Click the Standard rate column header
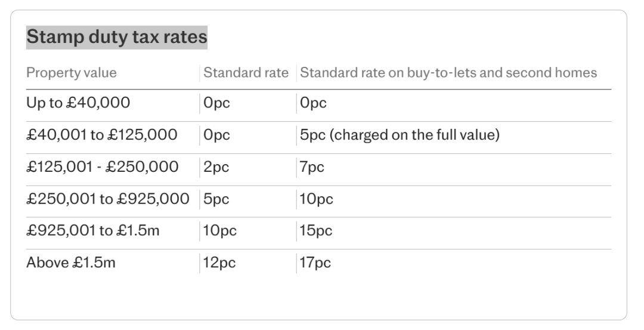Viewport: 644px width, 330px height. (x=246, y=73)
